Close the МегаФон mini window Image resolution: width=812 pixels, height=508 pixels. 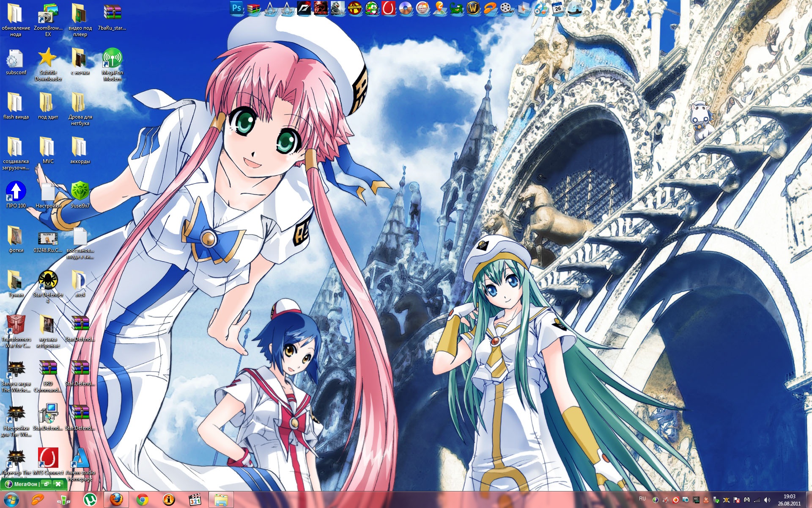(x=58, y=483)
